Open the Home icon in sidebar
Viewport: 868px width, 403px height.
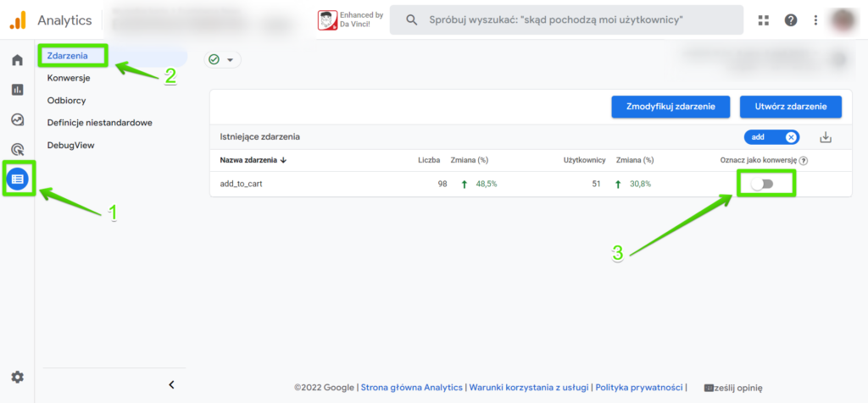click(x=18, y=60)
